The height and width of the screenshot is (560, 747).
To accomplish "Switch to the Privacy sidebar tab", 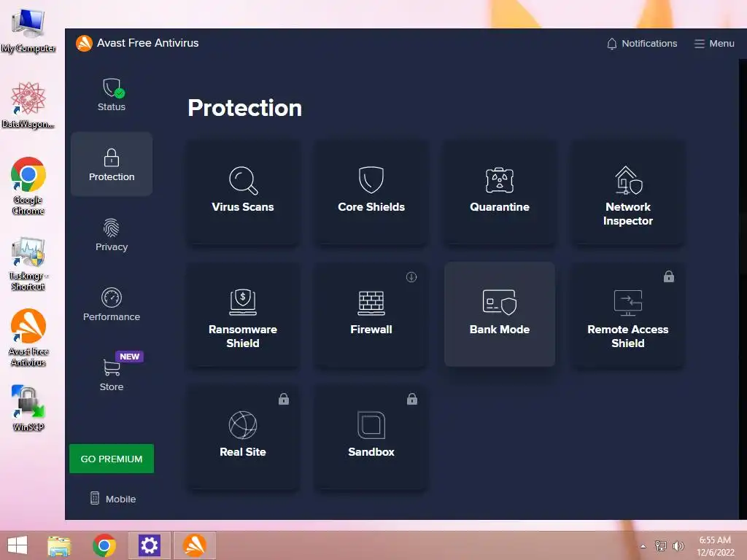I will [x=112, y=234].
